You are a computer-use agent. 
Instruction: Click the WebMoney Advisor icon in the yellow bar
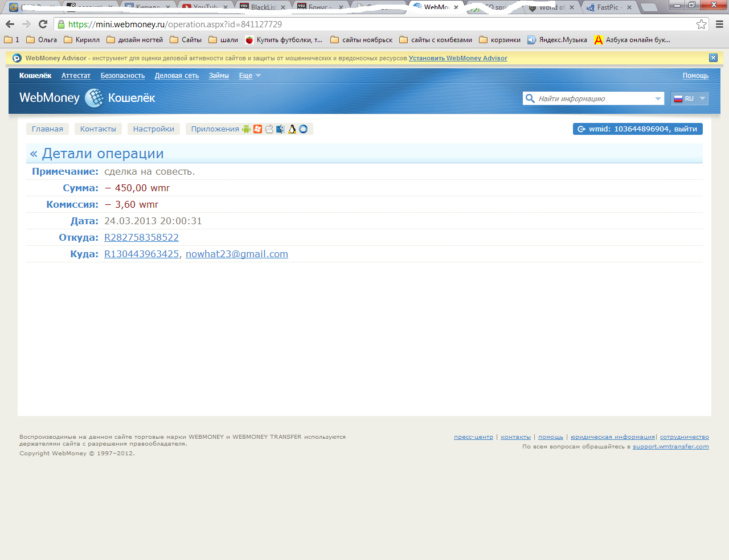17,58
